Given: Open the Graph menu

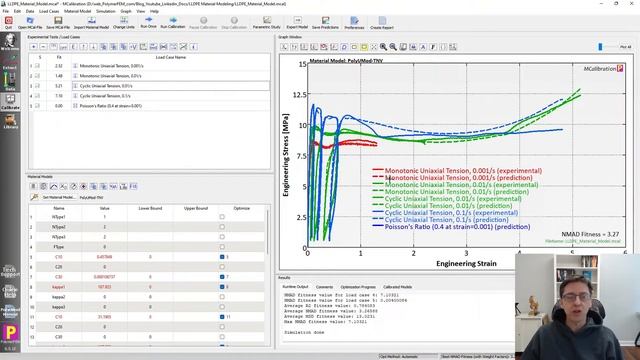Looking at the screenshot, I should pyautogui.click(x=126, y=11).
